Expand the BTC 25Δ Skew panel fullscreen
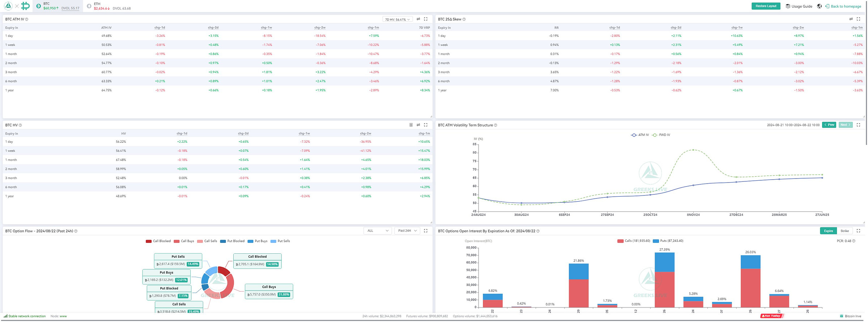The image size is (868, 322). pos(858,19)
